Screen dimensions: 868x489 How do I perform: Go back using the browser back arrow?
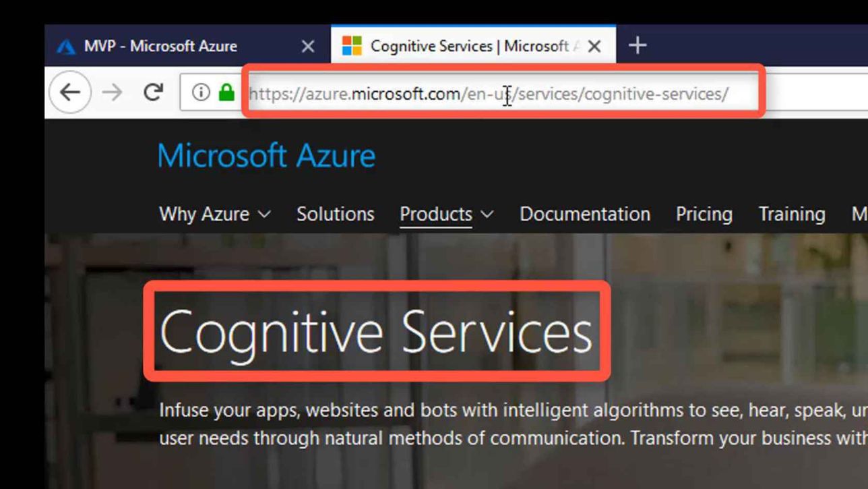70,92
